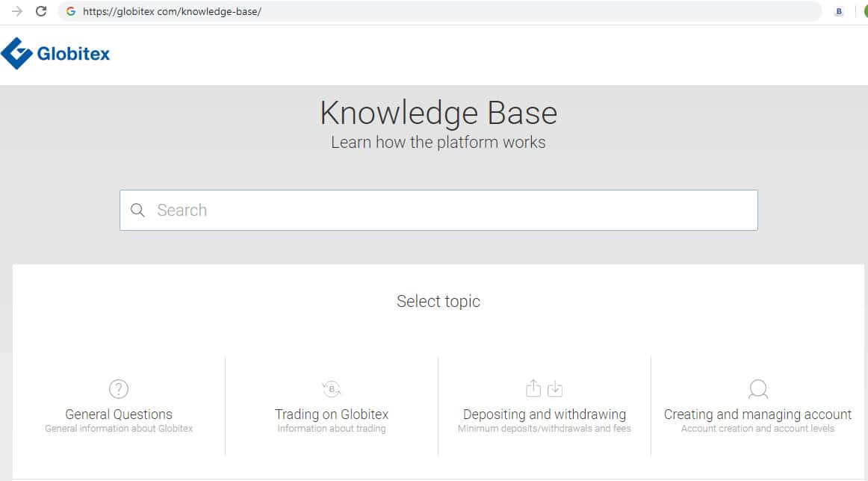This screenshot has width=868, height=481.
Task: Open the B browser extension icon
Action: 839,11
